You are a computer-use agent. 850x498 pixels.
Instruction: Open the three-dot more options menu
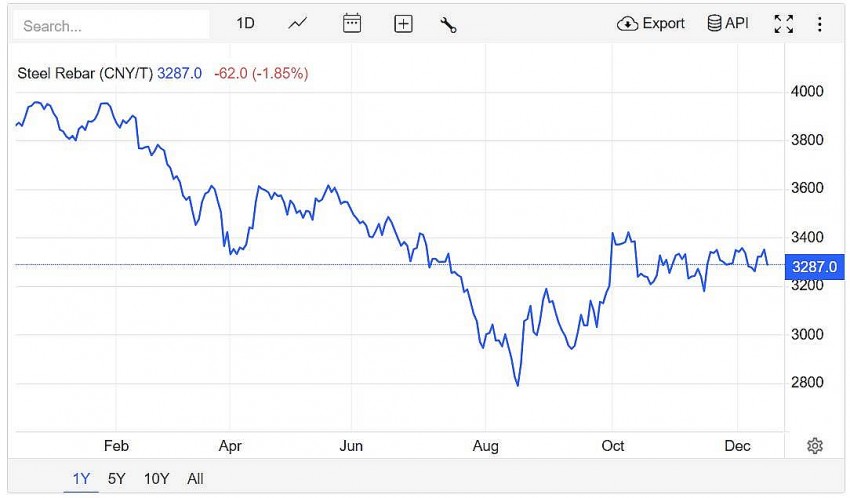pyautogui.click(x=820, y=24)
